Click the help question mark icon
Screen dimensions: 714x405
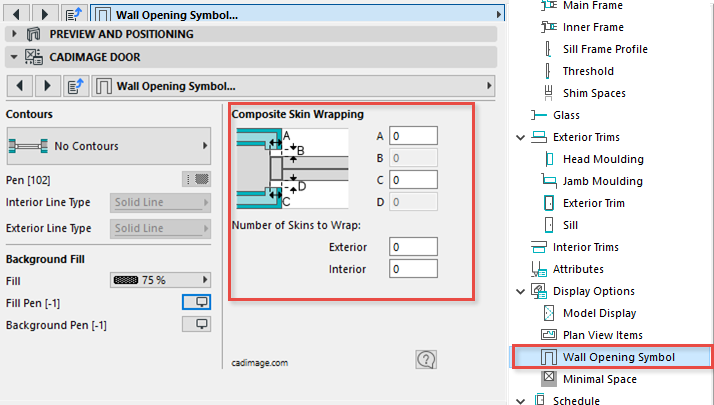tap(426, 360)
